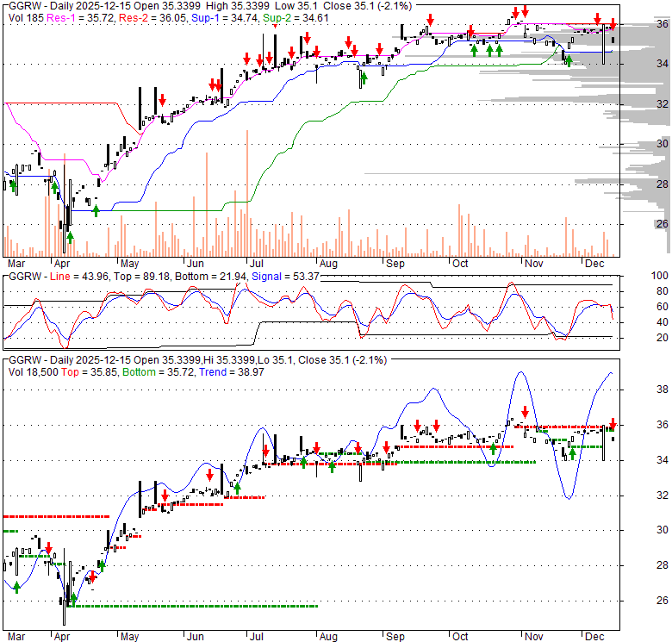
Task: Click the Low 35.1 value in top header
Action: (x=296, y=6)
